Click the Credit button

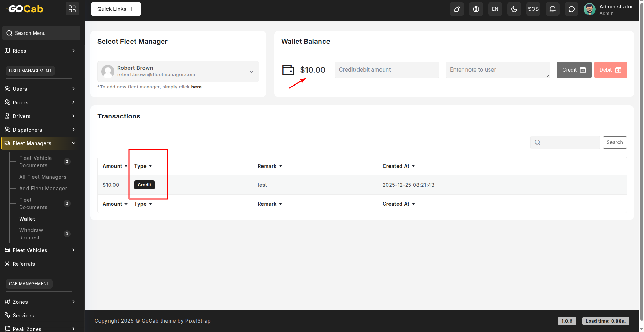pos(574,70)
